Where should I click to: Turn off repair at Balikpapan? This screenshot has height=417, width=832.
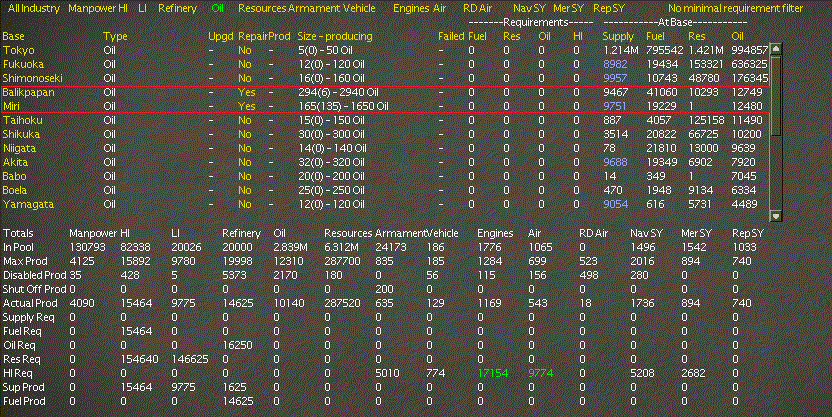click(x=247, y=92)
